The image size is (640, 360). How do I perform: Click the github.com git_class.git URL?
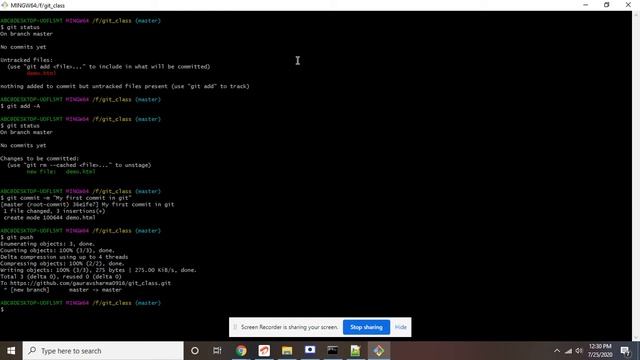click(90, 283)
